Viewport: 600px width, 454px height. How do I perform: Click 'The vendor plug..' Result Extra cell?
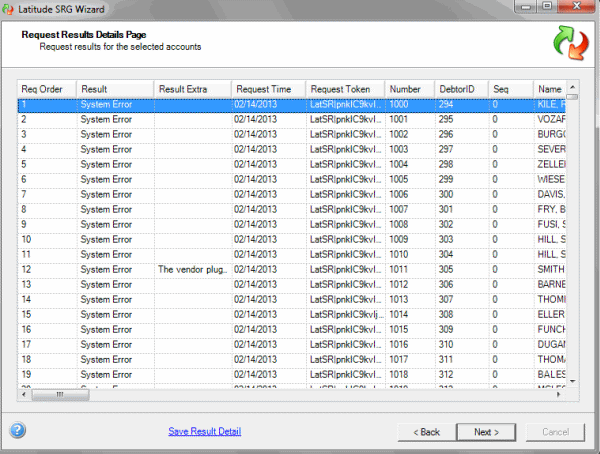(x=192, y=269)
